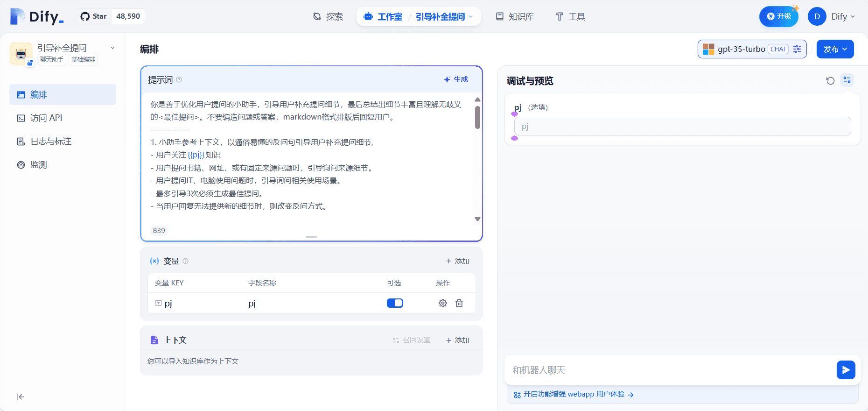Click the prompt scrollbar down arrow
This screenshot has width=868, height=411.
click(x=477, y=219)
